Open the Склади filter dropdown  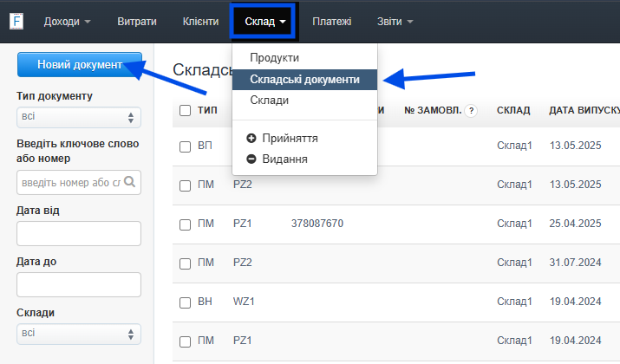[x=78, y=334]
